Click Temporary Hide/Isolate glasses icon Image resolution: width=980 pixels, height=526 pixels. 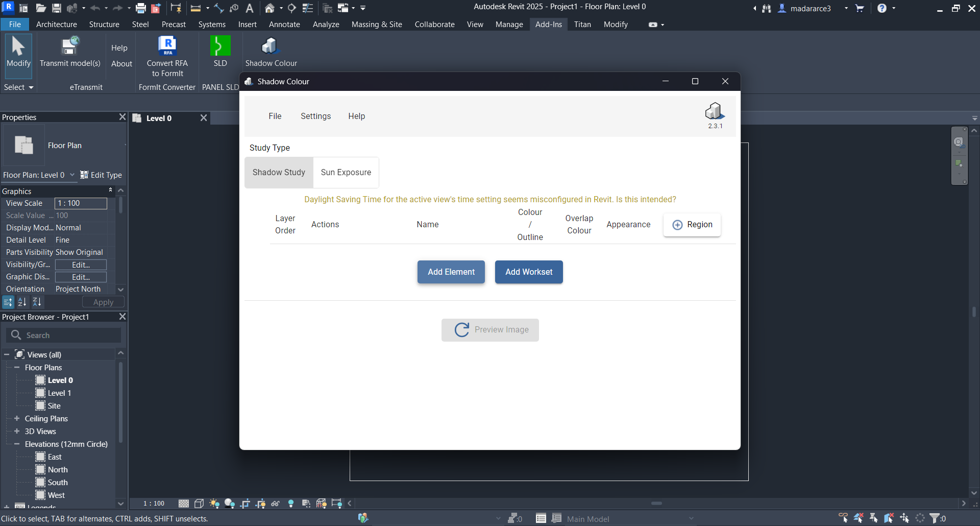pos(276,504)
